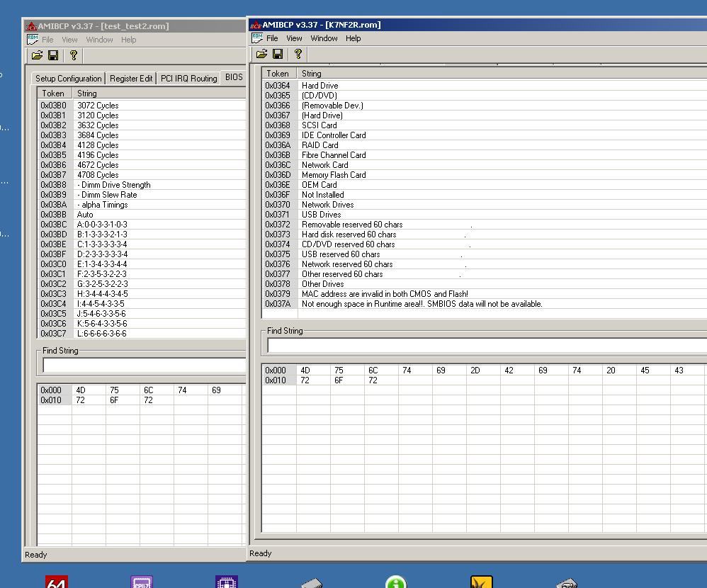Click the Token column header in K7NF2R.rom window

click(278, 74)
